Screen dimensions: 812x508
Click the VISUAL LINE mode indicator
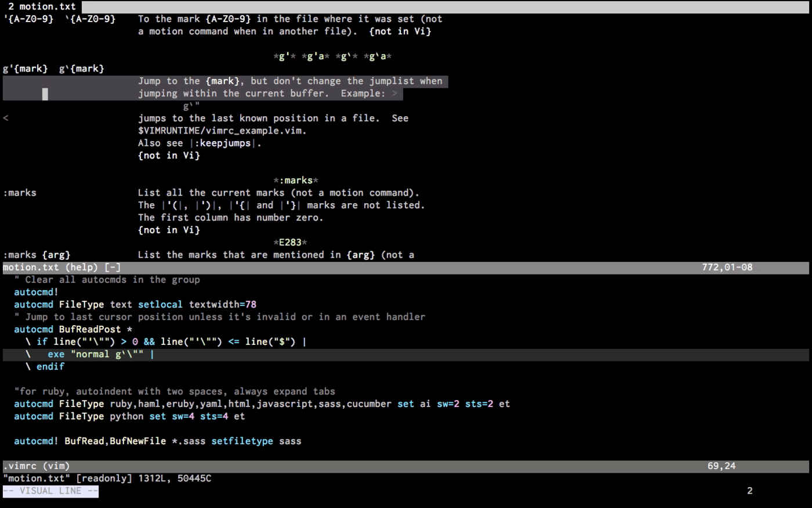50,491
